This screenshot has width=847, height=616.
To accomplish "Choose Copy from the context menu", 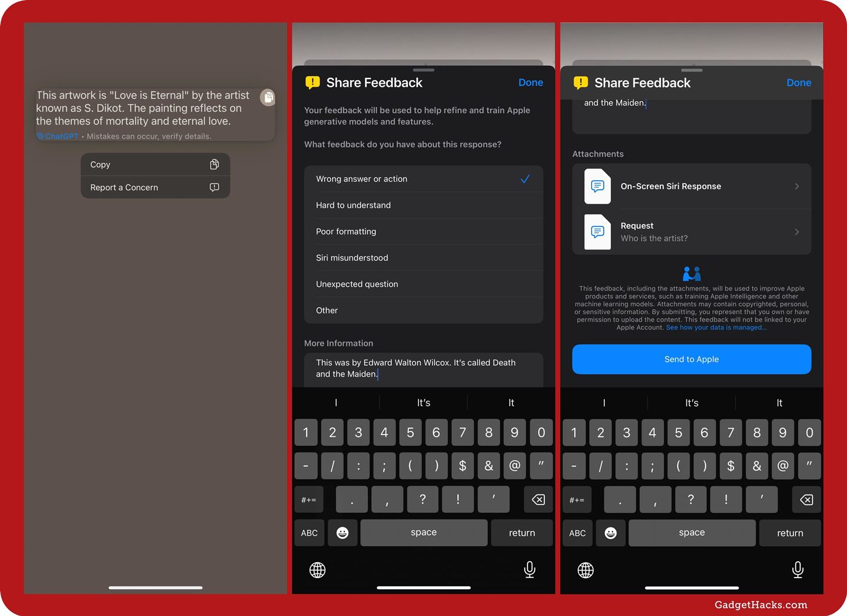I will tap(155, 164).
